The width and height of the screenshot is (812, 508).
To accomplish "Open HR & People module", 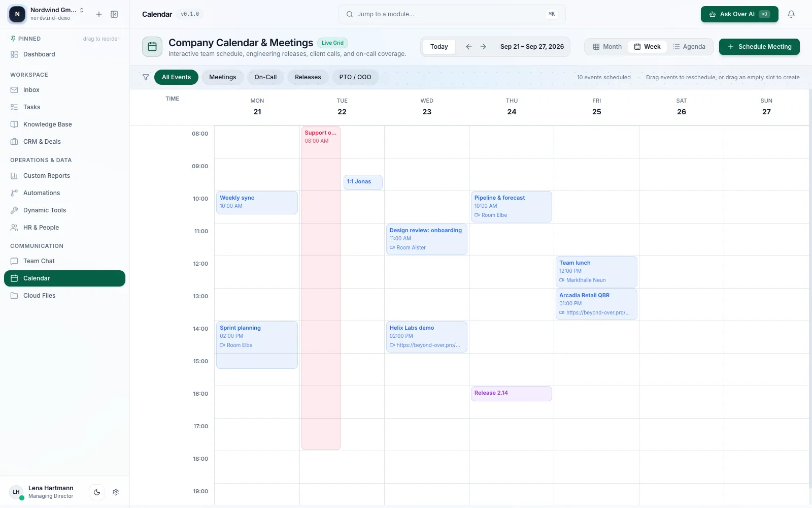I will point(64,228).
